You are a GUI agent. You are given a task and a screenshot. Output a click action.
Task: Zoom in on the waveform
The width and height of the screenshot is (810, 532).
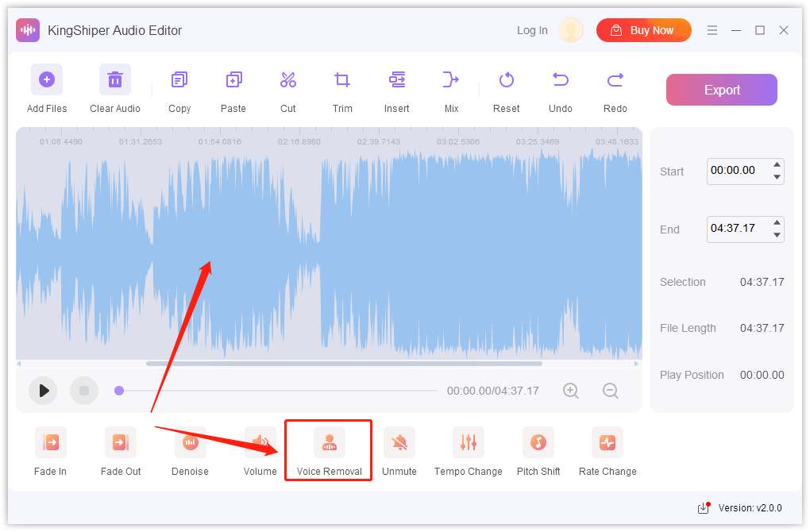[571, 391]
